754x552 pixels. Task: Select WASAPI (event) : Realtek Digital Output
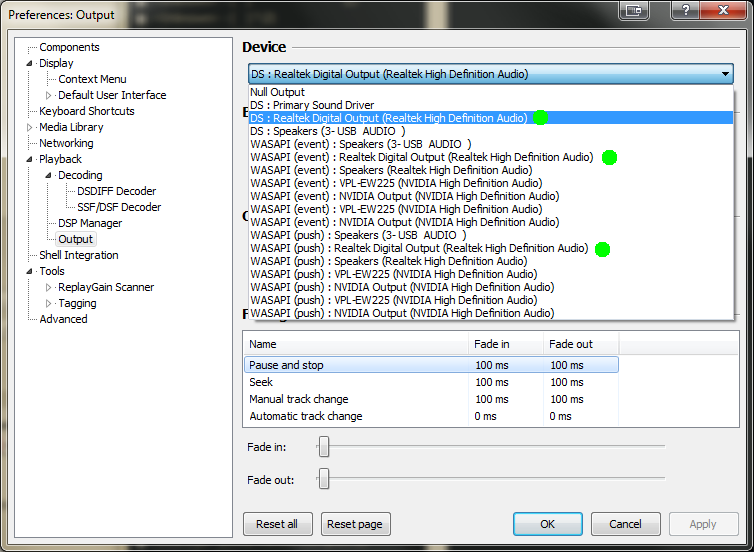[491, 157]
